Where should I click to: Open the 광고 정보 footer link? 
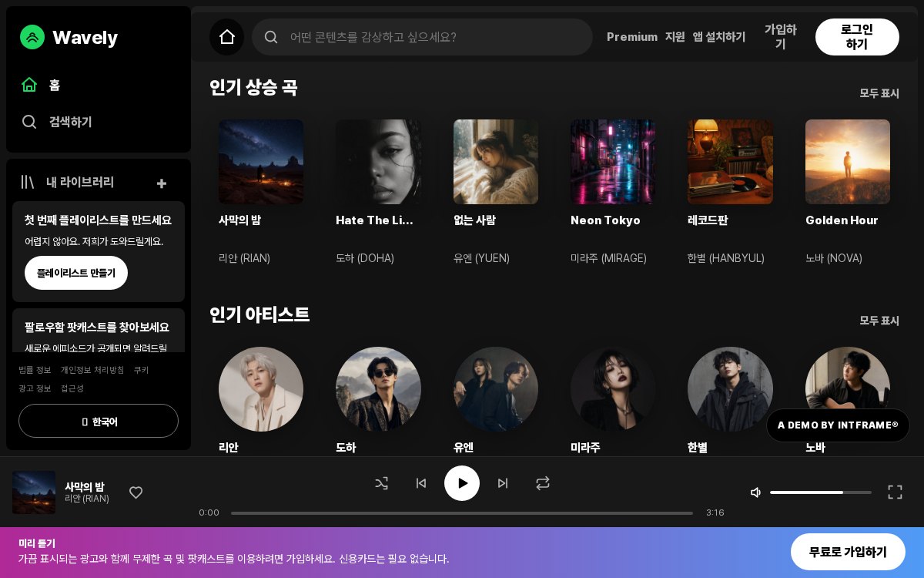point(35,388)
